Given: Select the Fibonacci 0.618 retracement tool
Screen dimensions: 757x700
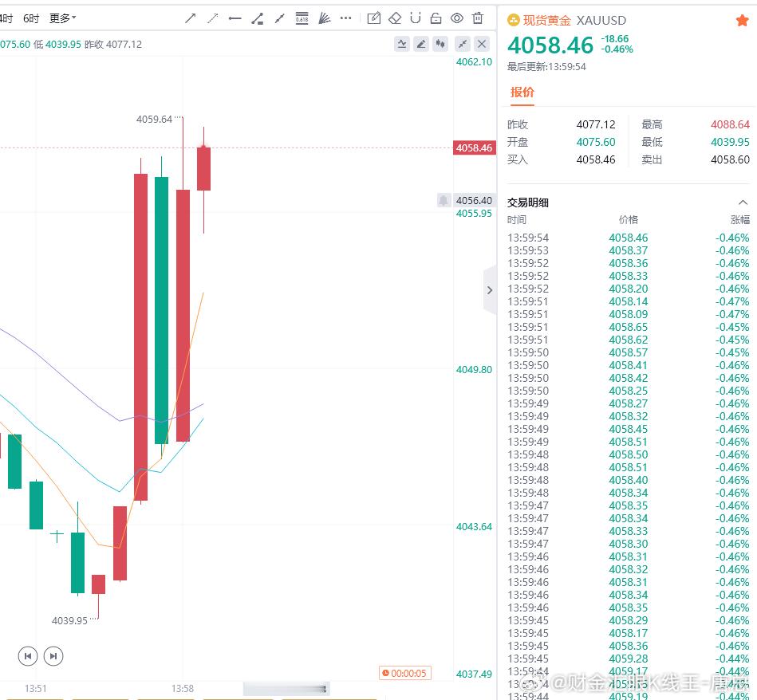Looking at the screenshot, I should click(302, 18).
